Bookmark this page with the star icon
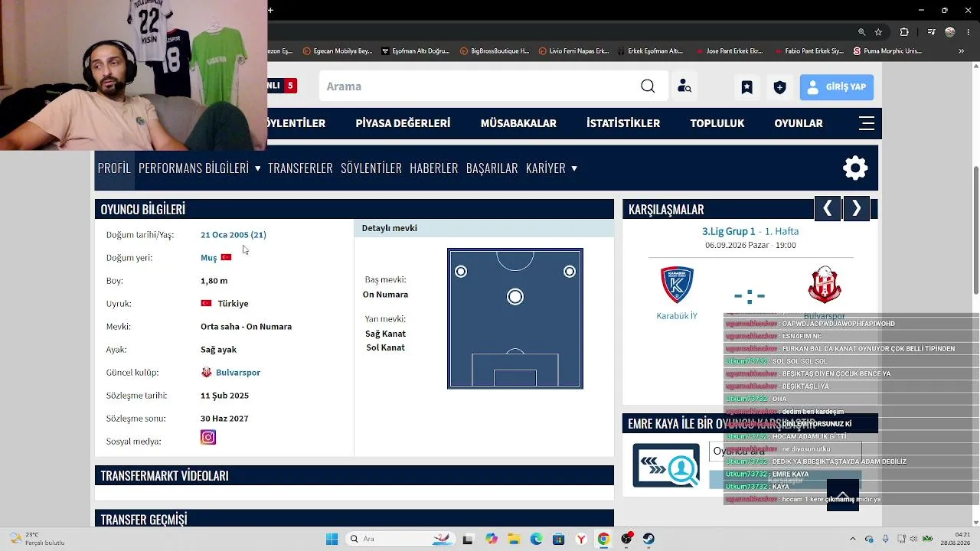The height and width of the screenshot is (551, 980). [878, 32]
